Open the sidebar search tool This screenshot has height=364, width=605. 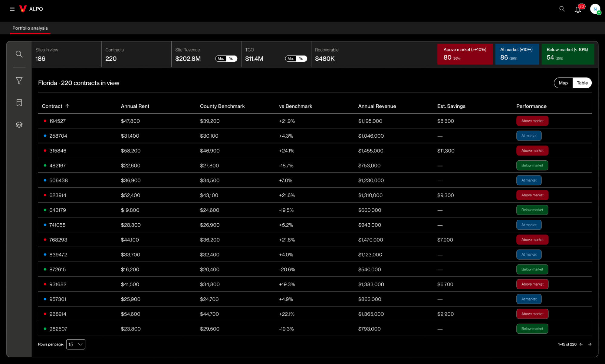point(19,54)
